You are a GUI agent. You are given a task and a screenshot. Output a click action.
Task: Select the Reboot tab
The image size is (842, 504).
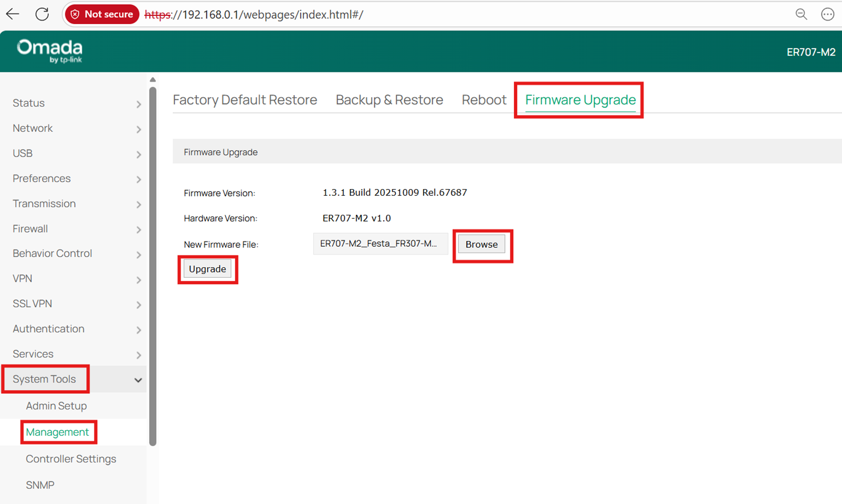pos(483,100)
